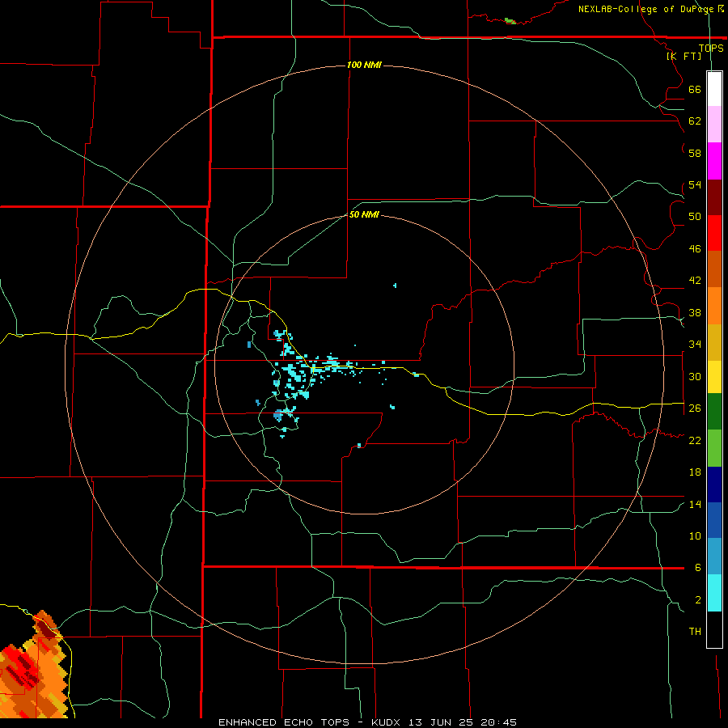
Task: Click the "TH" legend label
Action: click(x=695, y=632)
